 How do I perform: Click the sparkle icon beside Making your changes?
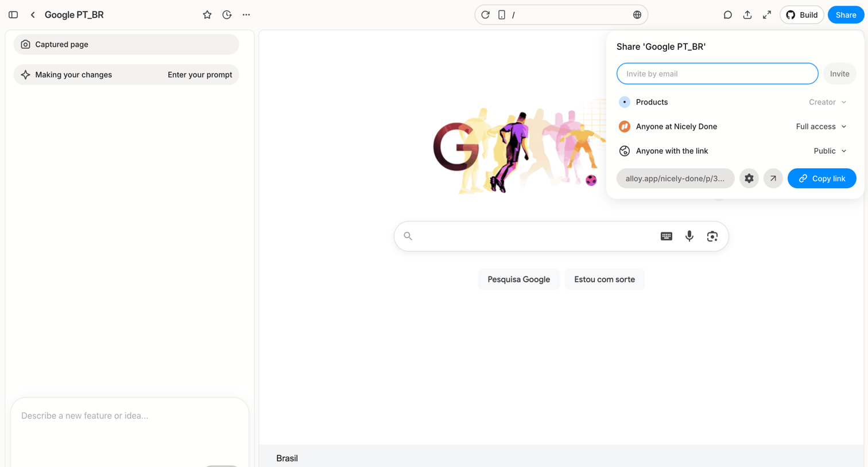25,75
